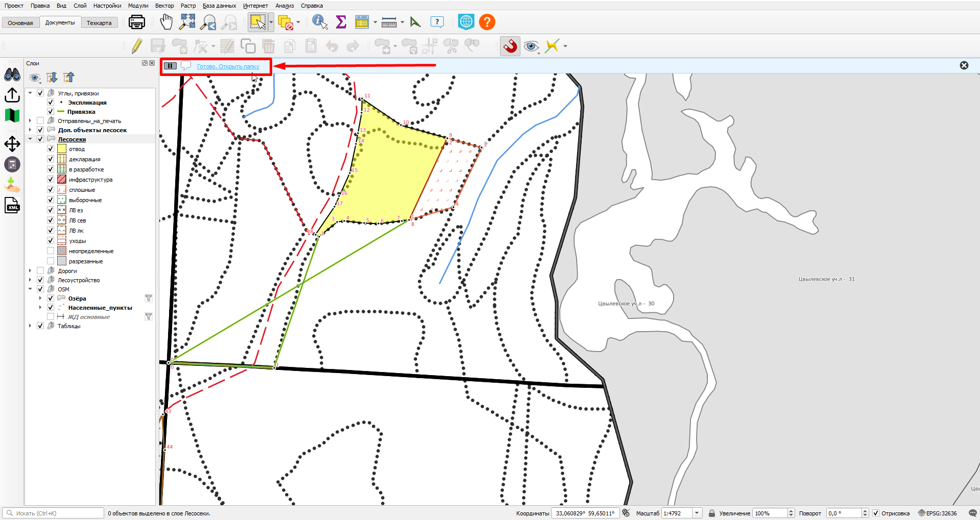Click the Zoom Full extent icon
Screen dimensions: 980x520
pyautogui.click(x=187, y=22)
